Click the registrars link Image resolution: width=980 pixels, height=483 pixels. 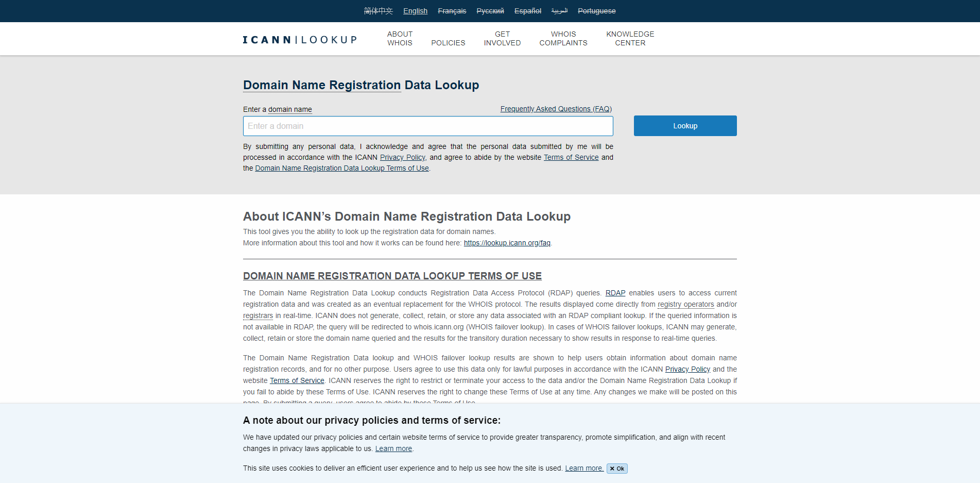(258, 315)
